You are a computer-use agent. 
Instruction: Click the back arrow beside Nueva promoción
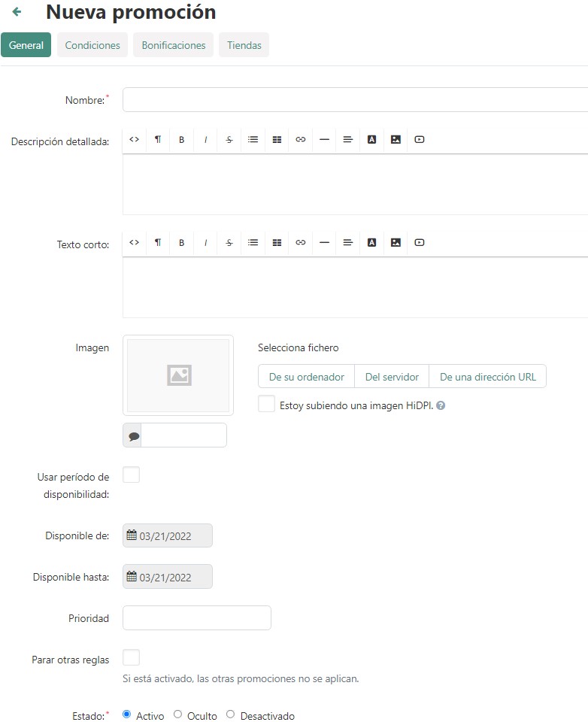click(17, 12)
